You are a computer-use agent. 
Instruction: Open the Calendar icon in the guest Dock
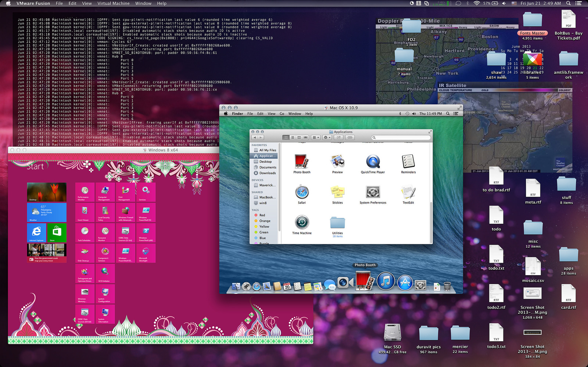tap(287, 286)
